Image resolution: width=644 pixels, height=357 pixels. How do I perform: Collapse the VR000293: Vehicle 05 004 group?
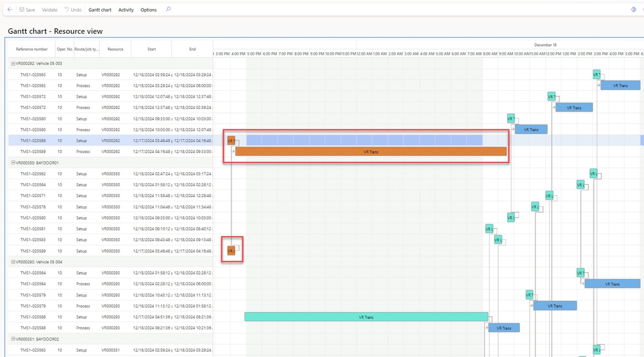click(13, 262)
